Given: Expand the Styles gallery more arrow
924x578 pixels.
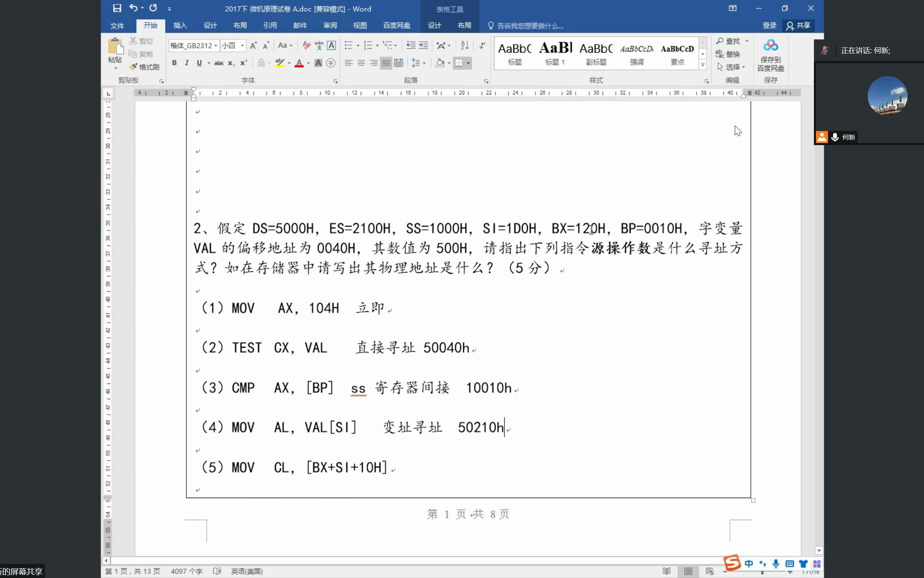Looking at the screenshot, I should click(x=703, y=65).
